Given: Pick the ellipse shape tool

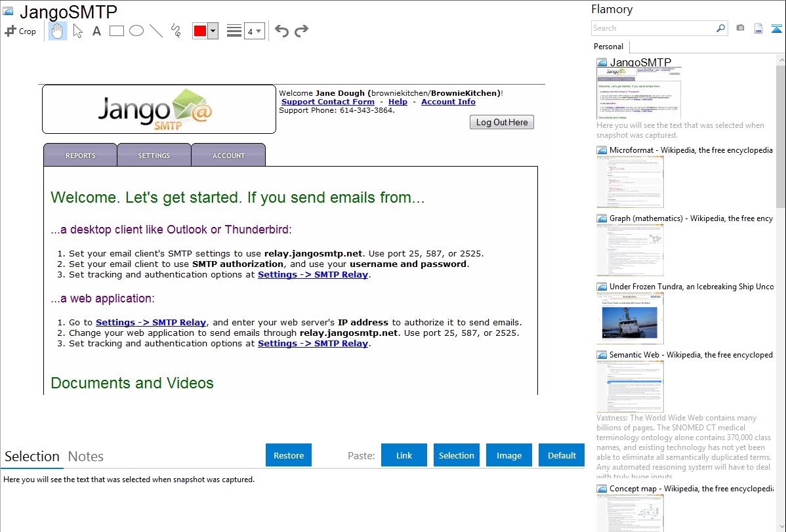Looking at the screenshot, I should 136,31.
